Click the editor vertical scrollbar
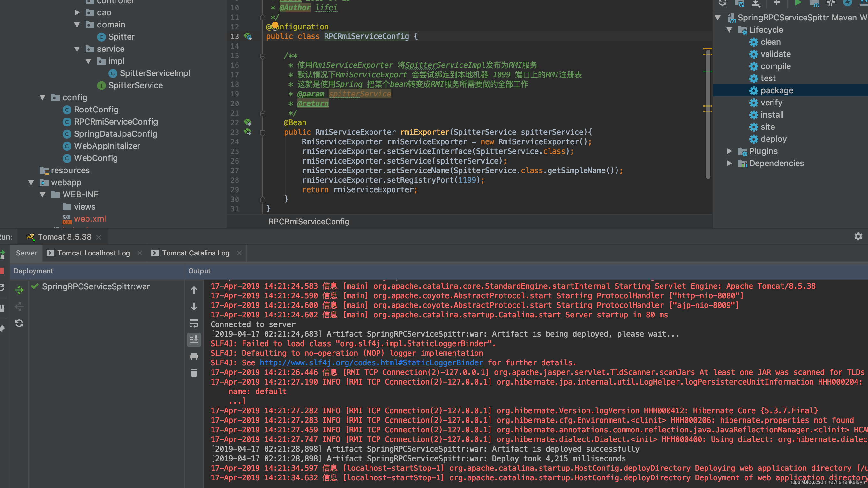 [x=708, y=115]
